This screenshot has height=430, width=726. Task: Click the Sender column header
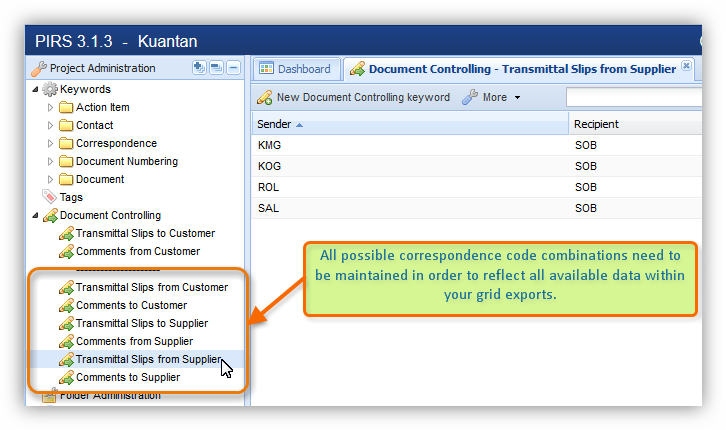[410, 124]
